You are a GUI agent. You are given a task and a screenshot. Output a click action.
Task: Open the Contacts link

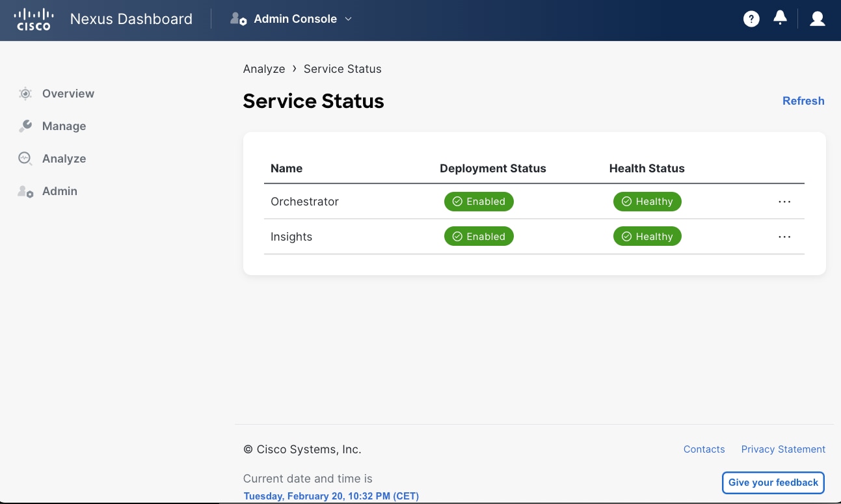coord(704,449)
